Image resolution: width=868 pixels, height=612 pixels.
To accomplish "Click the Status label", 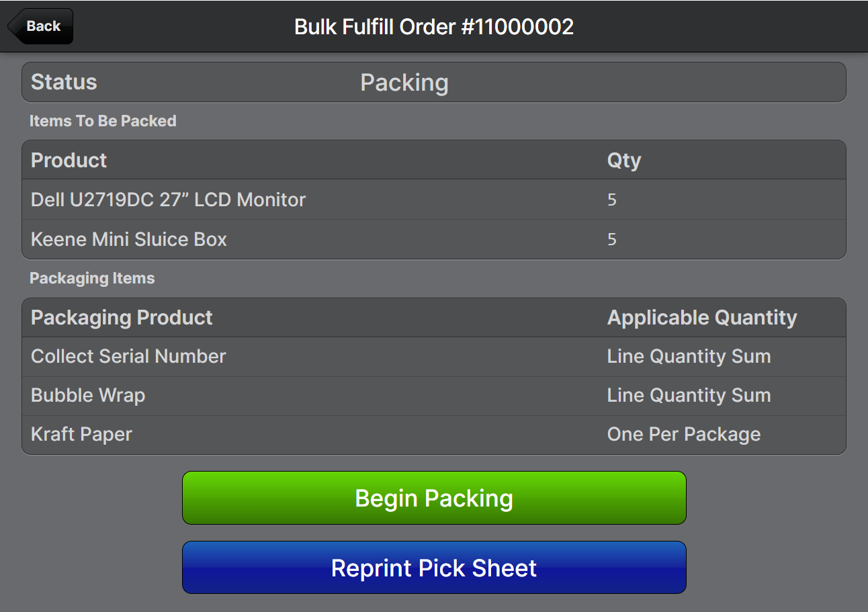I will coord(64,82).
